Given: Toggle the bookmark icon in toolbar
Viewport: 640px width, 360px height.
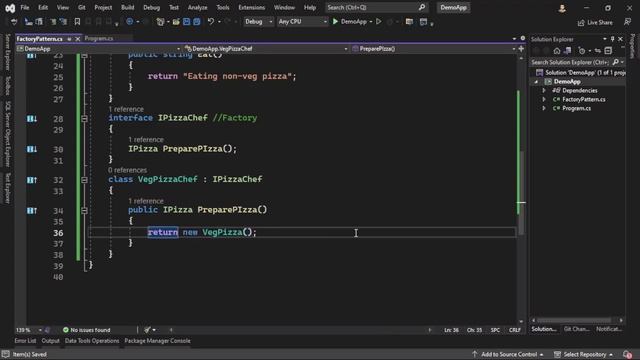Looking at the screenshot, I should point(77,22).
